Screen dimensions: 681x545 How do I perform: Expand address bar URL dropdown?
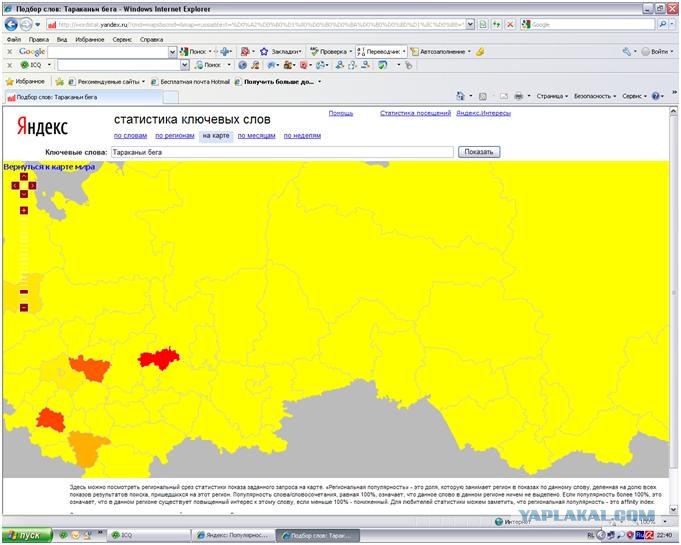pos(470,24)
